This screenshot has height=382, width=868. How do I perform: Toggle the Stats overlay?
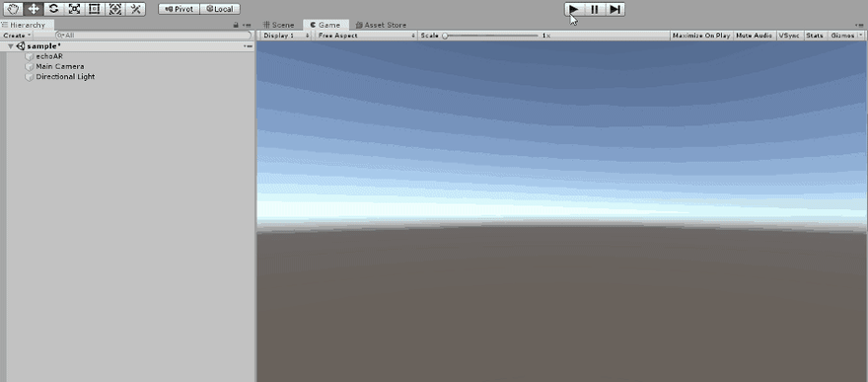(x=815, y=36)
